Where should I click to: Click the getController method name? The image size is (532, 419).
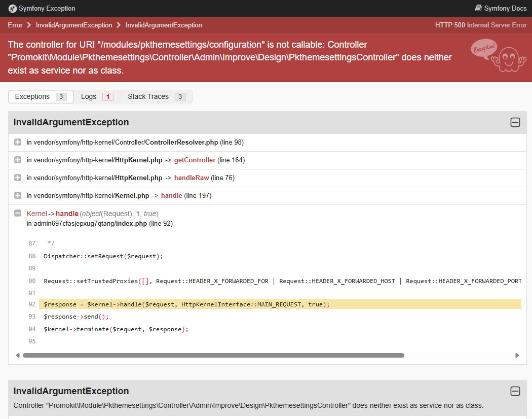[195, 160]
